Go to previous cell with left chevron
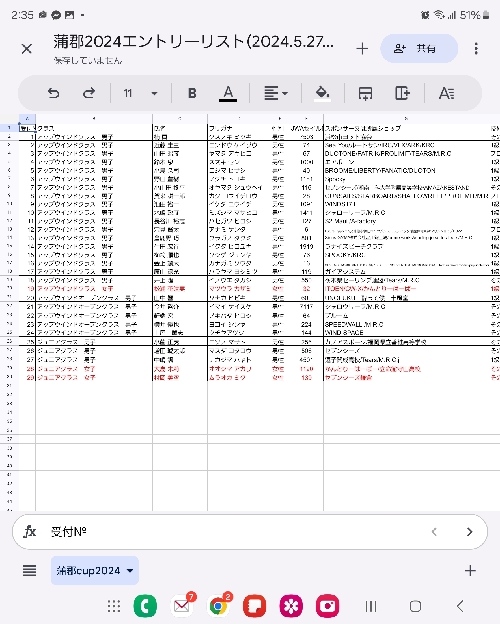This screenshot has height=624, width=500. click(x=434, y=532)
